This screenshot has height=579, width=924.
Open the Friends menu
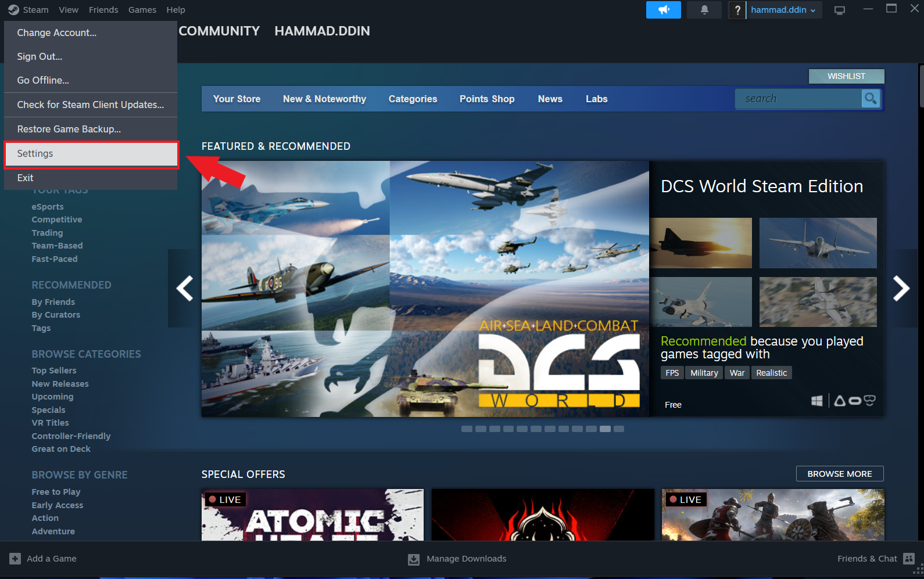click(x=103, y=10)
